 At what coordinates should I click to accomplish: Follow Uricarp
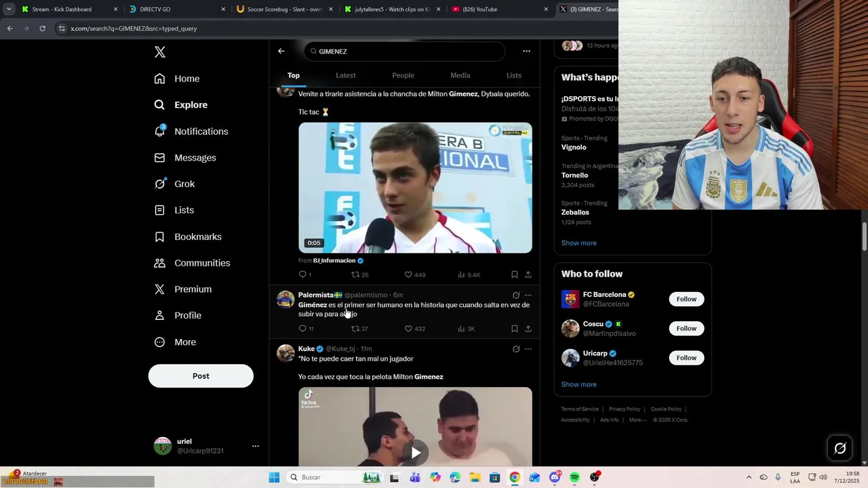(686, 358)
